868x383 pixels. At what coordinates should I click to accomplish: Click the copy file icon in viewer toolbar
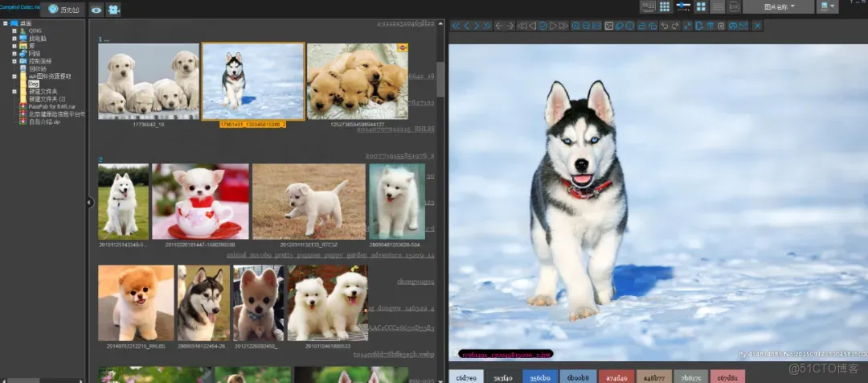[698, 26]
